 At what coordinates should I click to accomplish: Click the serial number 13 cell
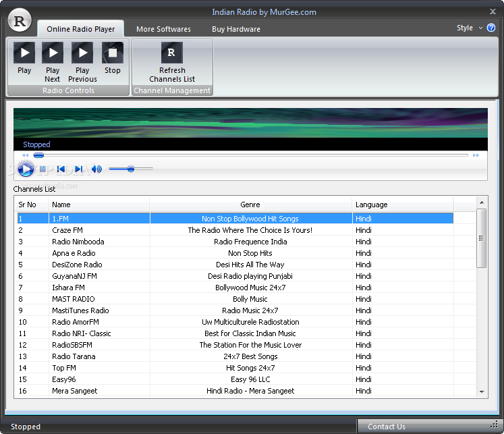click(x=22, y=356)
